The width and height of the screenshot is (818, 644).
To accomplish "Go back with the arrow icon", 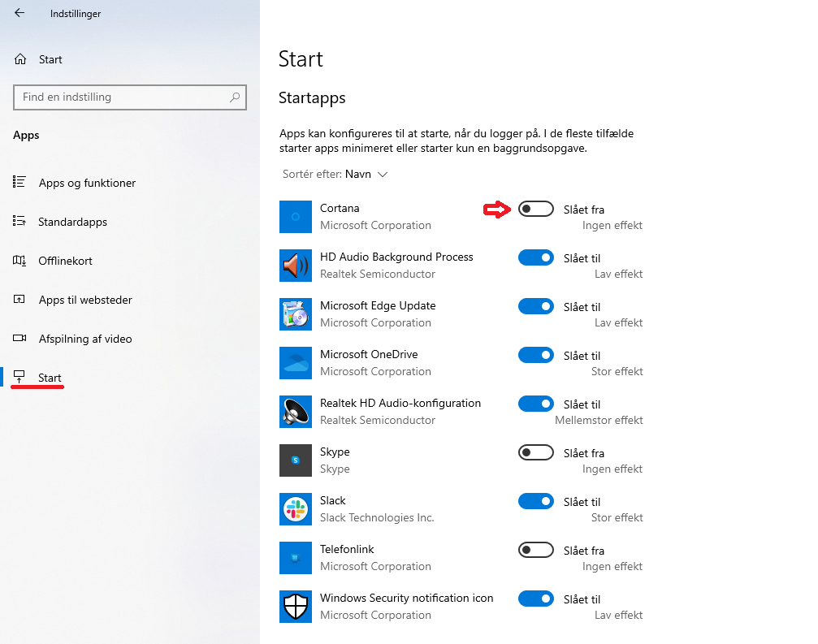I will [19, 13].
